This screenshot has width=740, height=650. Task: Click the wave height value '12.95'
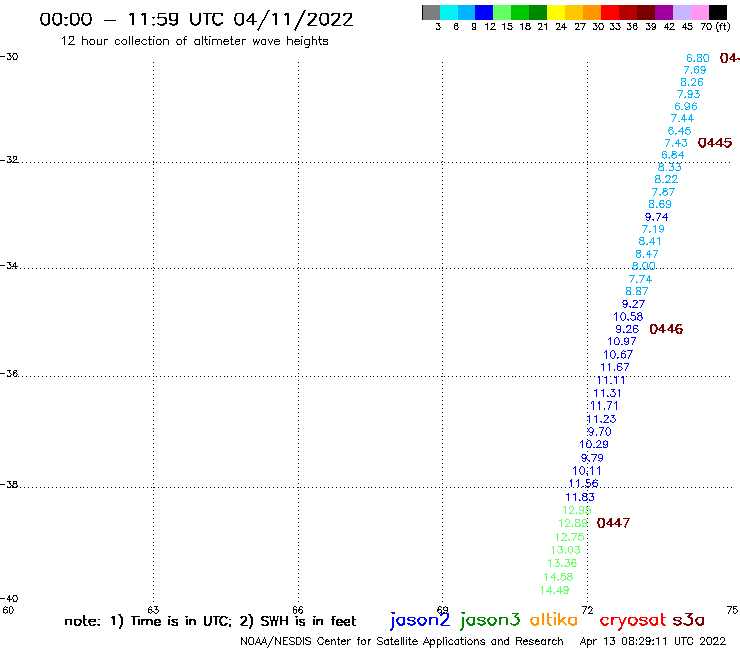tap(577, 510)
